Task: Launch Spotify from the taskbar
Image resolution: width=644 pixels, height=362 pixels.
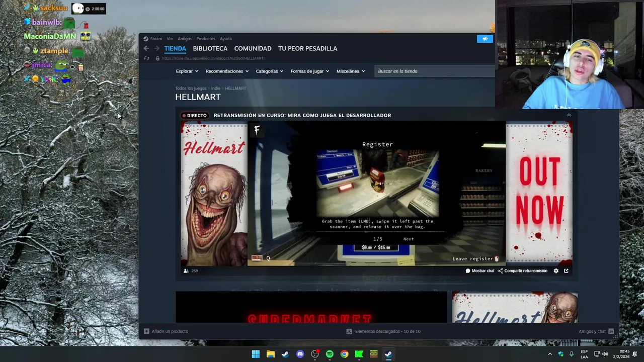Action: (330, 354)
